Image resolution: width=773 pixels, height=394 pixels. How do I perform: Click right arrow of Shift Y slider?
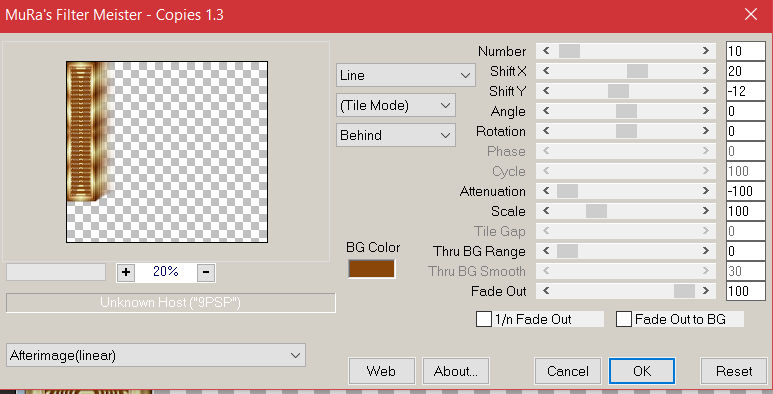tap(705, 91)
